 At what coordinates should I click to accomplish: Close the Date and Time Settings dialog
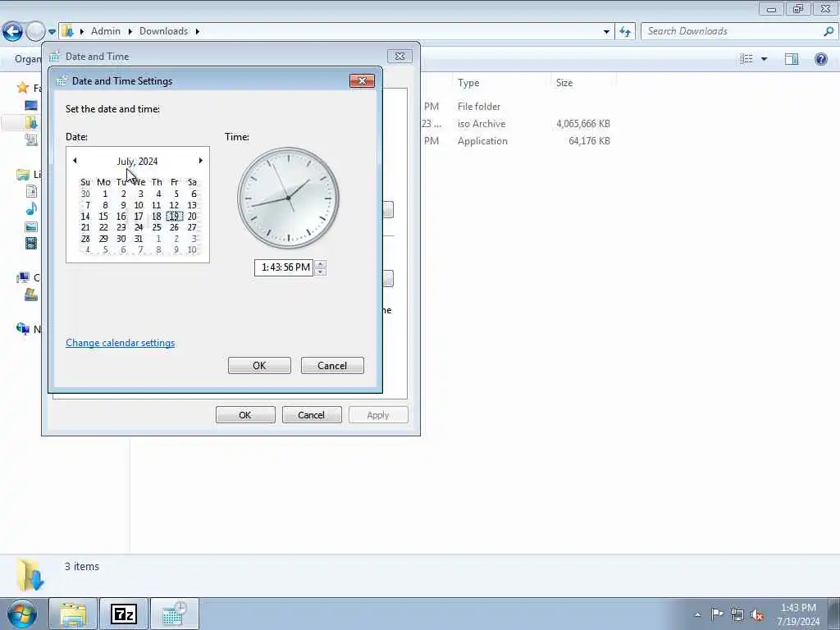[362, 81]
